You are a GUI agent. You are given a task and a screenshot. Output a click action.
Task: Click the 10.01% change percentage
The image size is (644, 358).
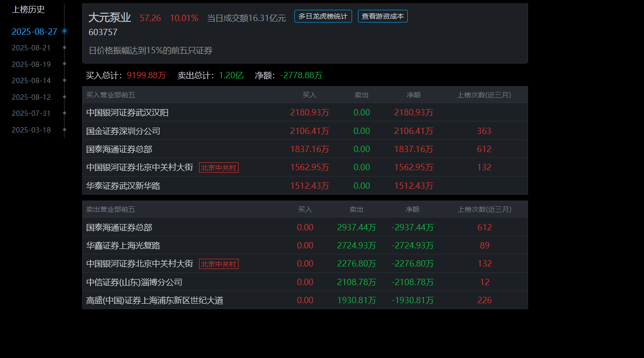184,18
